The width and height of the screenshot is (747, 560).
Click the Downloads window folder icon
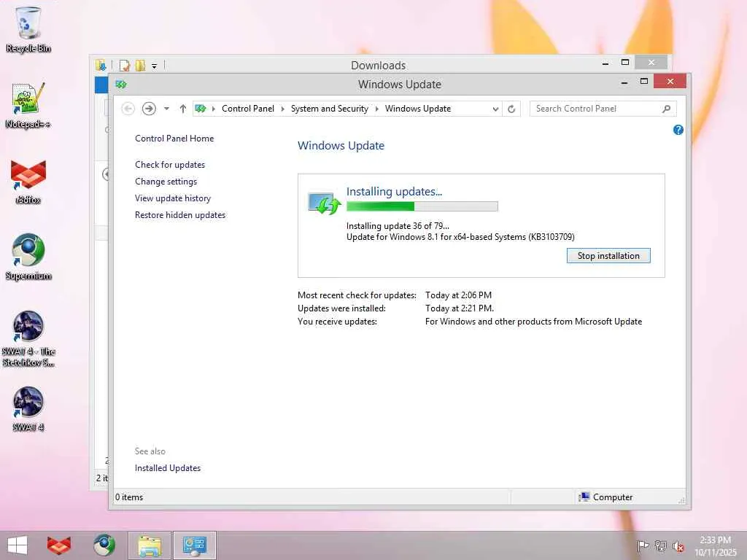point(101,65)
